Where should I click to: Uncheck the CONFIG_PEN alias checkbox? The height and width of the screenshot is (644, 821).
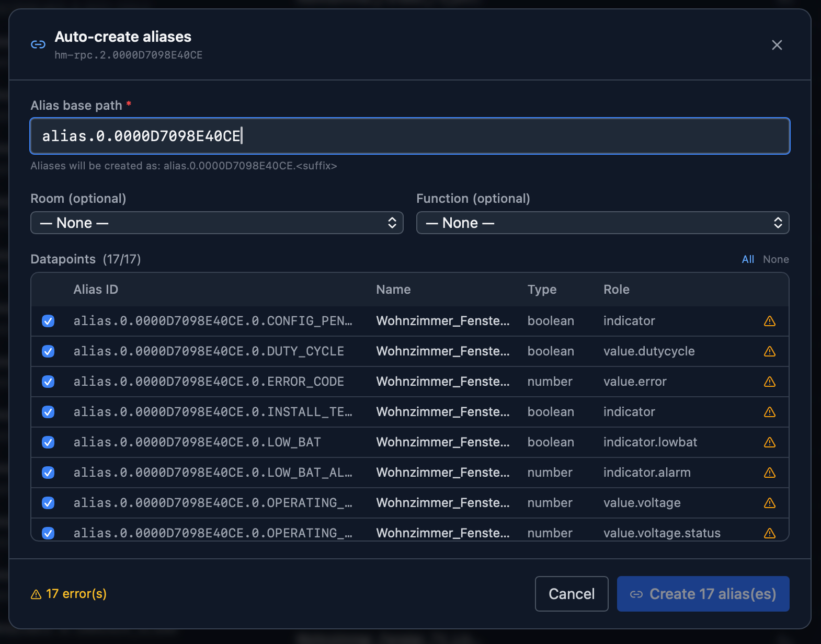click(48, 321)
